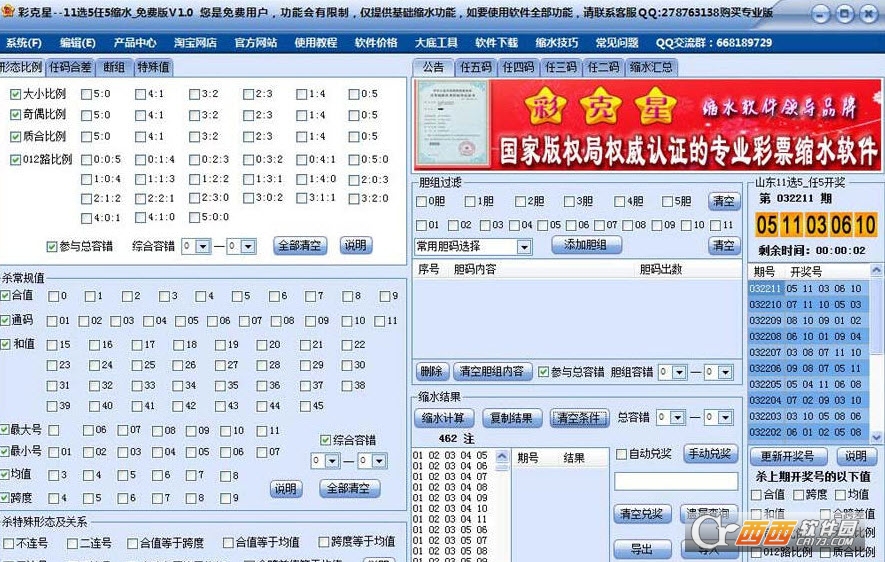Viewport: 885px width, 562px height.
Task: Toggle the 012路比例 checkbox
Action: 15,160
